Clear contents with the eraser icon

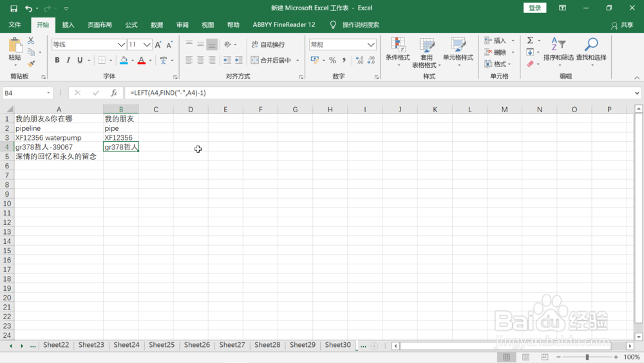pyautogui.click(x=530, y=64)
